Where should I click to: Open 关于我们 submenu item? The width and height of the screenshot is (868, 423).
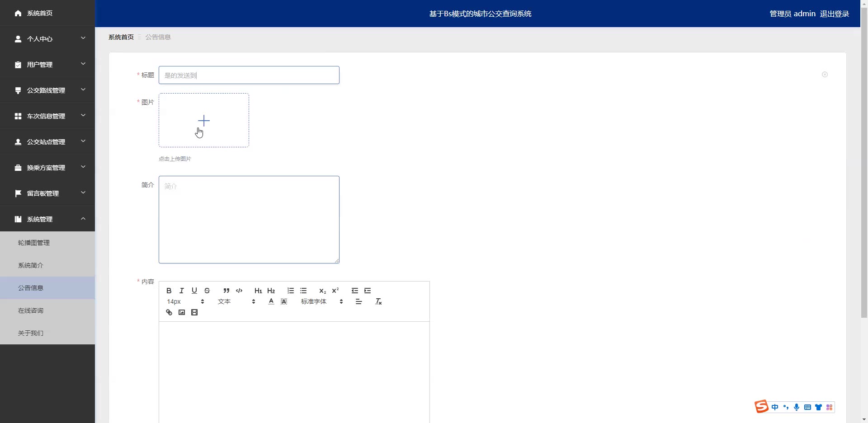47,333
